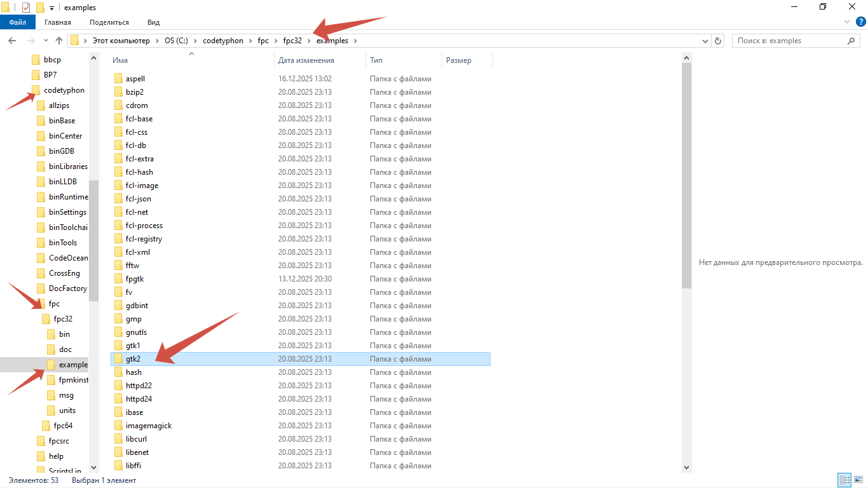
Task: Click the Refresh button beside the address bar
Action: [719, 41]
